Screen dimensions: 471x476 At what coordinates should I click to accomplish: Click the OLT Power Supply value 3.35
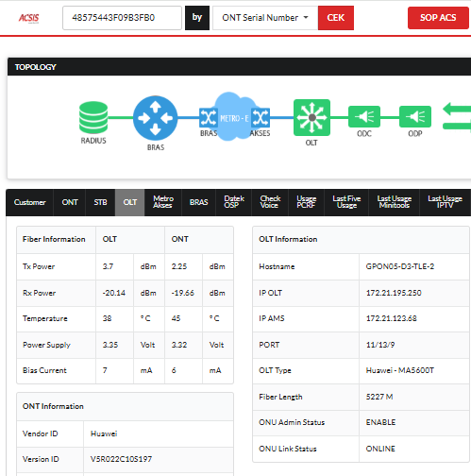(110, 345)
